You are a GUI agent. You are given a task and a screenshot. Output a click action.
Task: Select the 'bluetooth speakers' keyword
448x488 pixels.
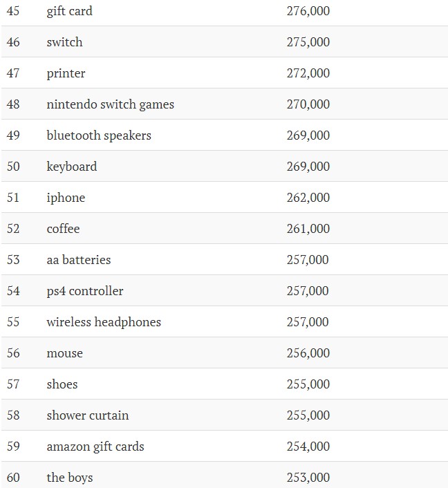point(99,135)
